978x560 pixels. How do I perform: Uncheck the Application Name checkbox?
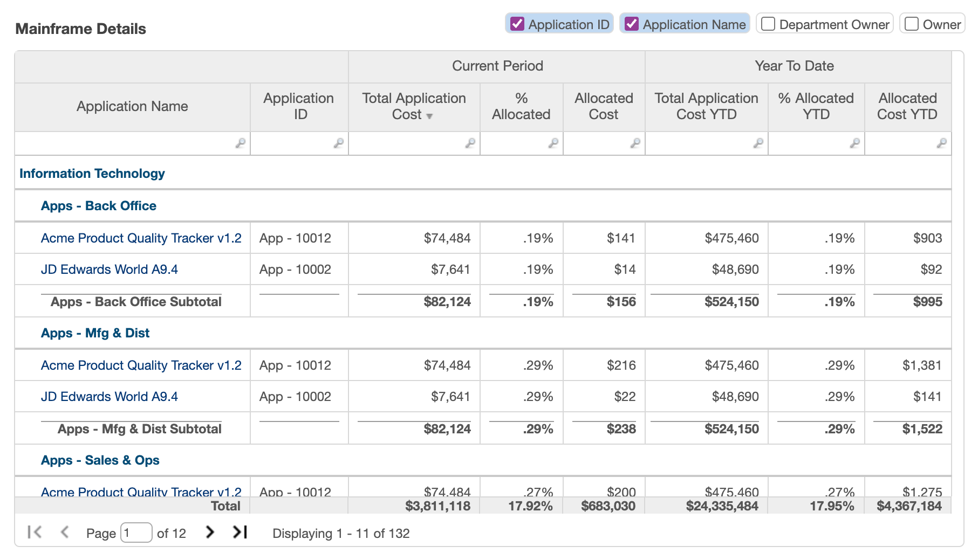coord(632,24)
